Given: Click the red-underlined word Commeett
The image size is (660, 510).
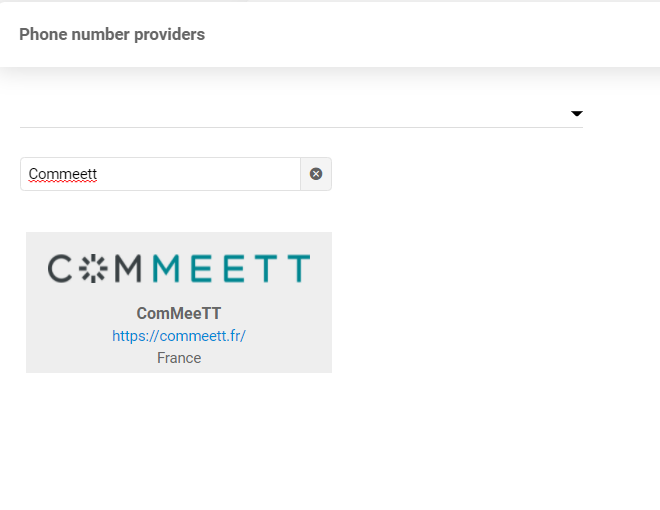Looking at the screenshot, I should coord(63,174).
